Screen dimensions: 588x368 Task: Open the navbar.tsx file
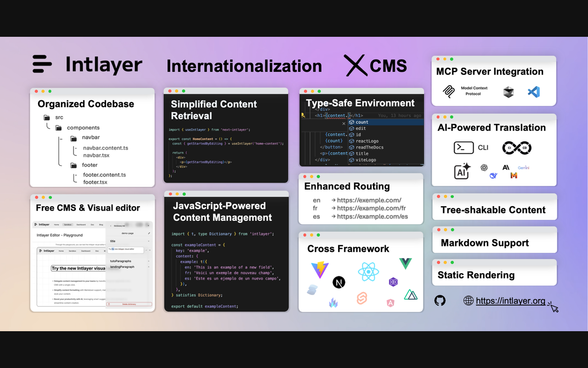point(96,155)
